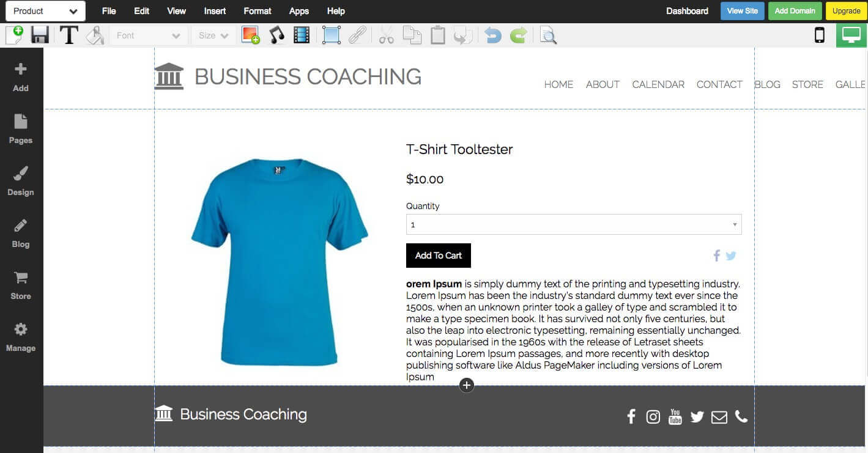Open the page preview magnifier icon

(548, 35)
